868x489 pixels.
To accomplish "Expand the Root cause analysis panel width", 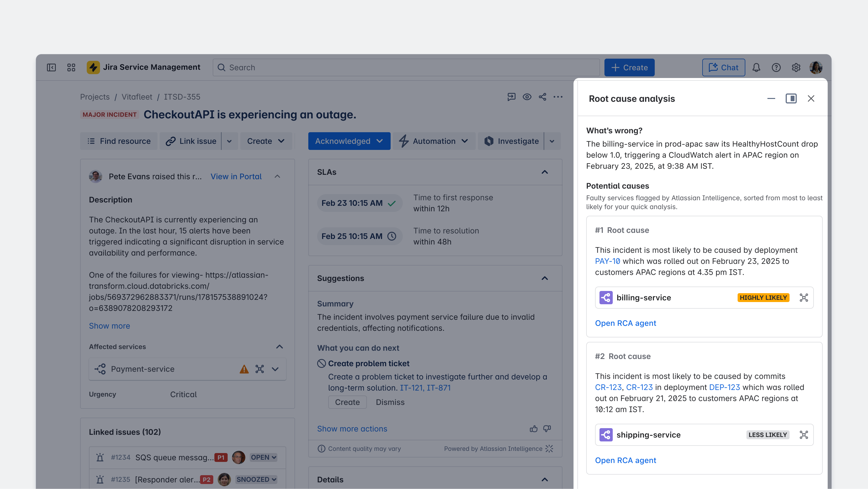I will tap(791, 98).
